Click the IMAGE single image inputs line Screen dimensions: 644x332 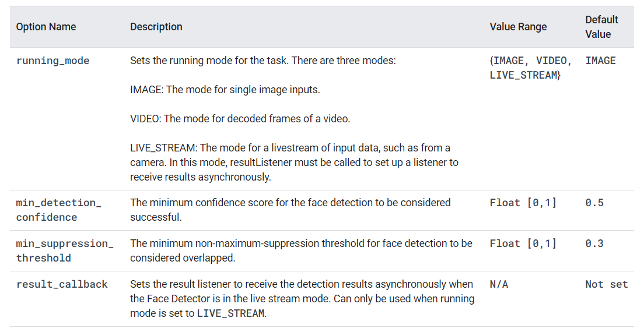225,90
